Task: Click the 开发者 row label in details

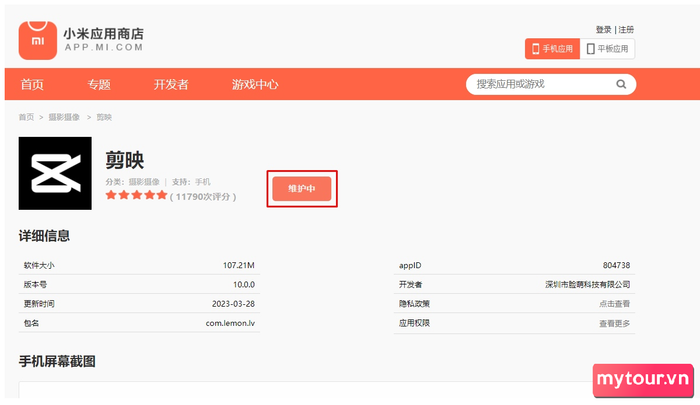Action: click(410, 284)
